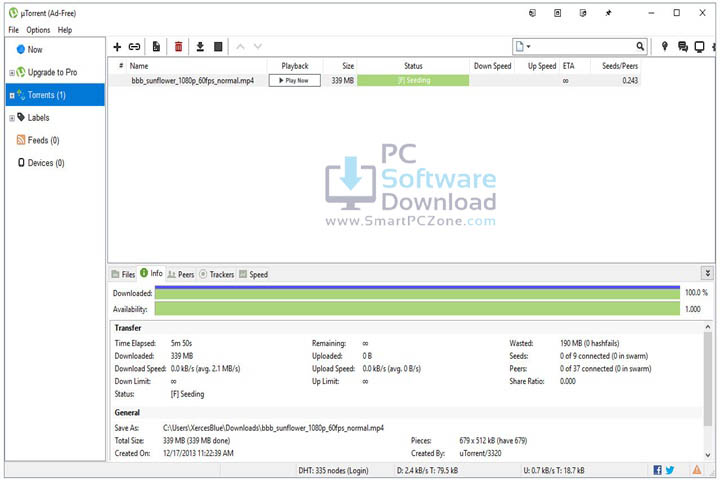Image resolution: width=720 pixels, height=480 pixels.
Task: Click the red Remove Torrent trash icon
Action: click(178, 47)
